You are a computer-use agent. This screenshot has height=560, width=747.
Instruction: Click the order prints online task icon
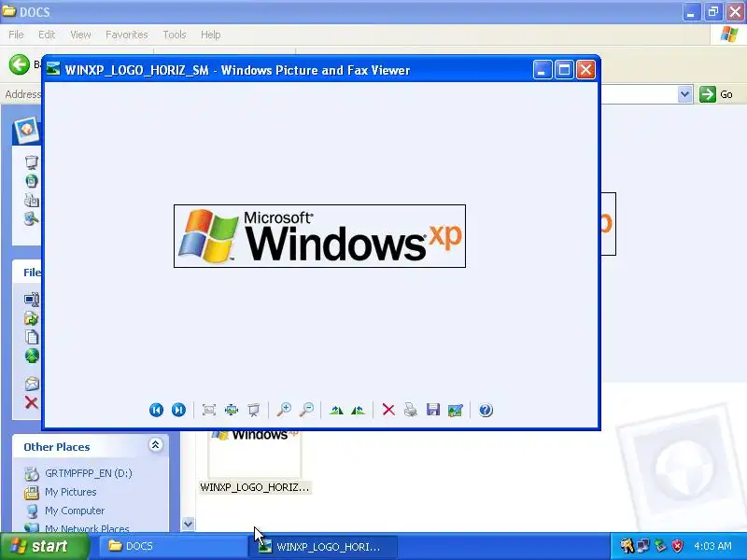pos(32,181)
